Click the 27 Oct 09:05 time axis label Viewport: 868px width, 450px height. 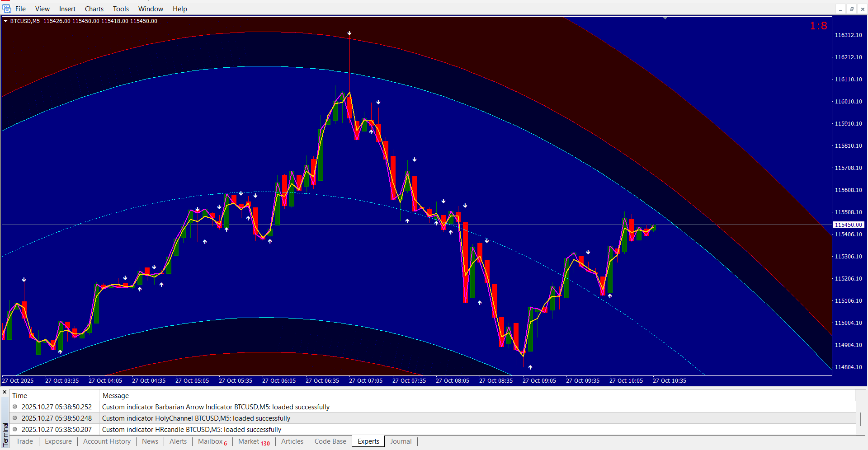(539, 380)
